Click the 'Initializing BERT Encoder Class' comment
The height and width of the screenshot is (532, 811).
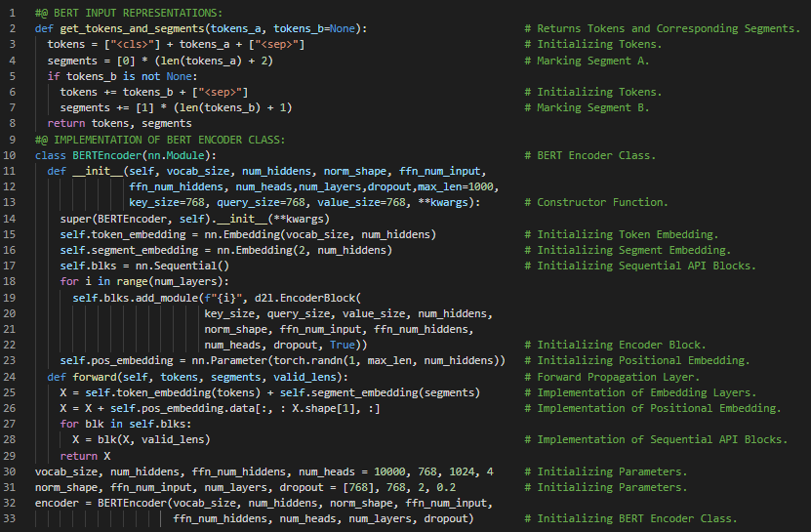(x=637, y=518)
